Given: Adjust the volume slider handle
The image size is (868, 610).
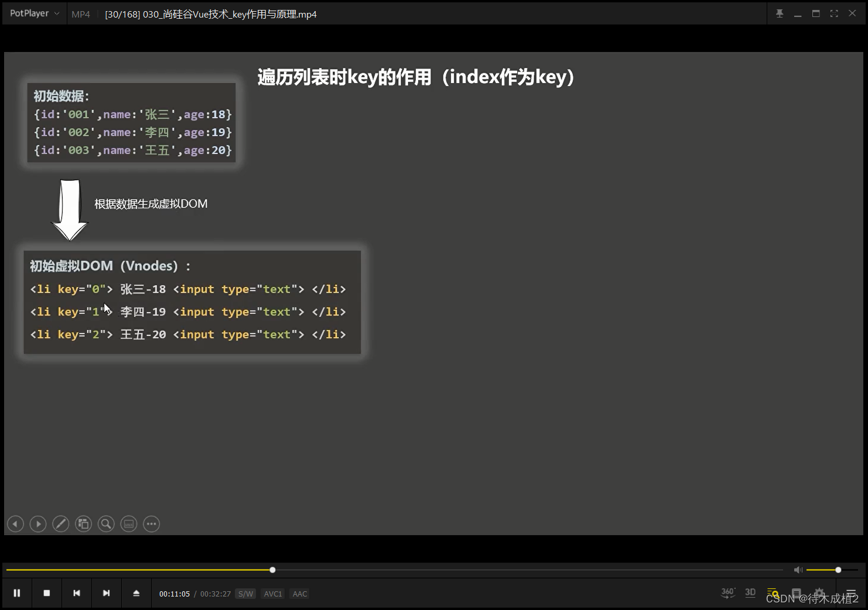Looking at the screenshot, I should [838, 570].
